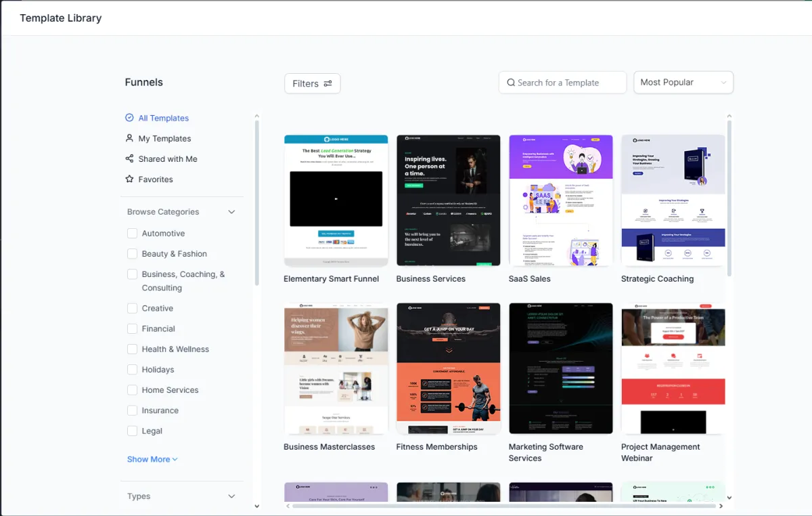Screen dimensions: 812x516
Task: Check the Beauty & Fashion checkbox
Action: pos(132,253)
